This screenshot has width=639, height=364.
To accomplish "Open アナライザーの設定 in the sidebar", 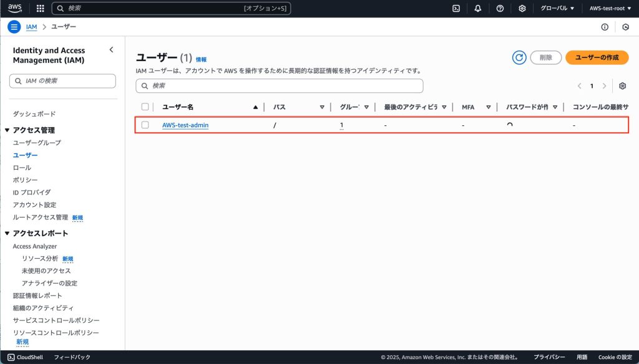I will click(49, 283).
